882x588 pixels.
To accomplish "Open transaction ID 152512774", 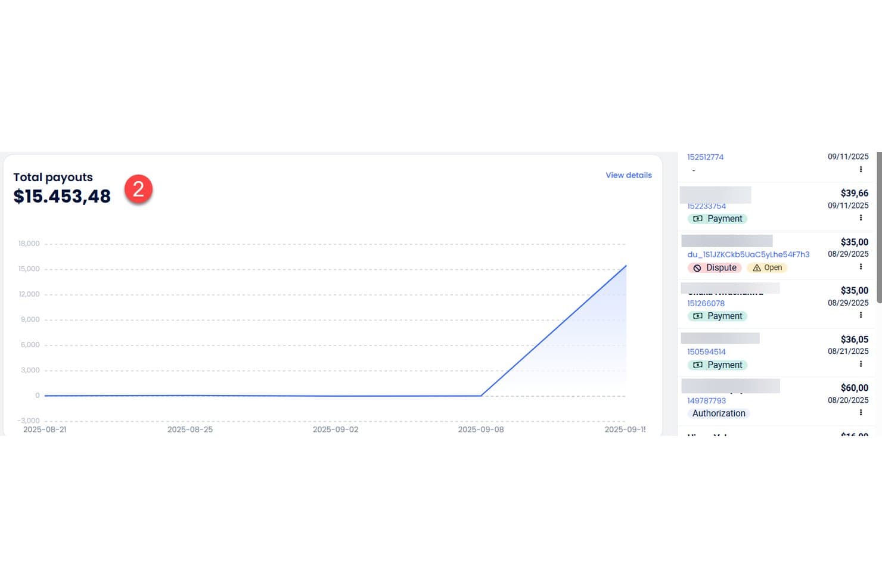I will point(705,157).
